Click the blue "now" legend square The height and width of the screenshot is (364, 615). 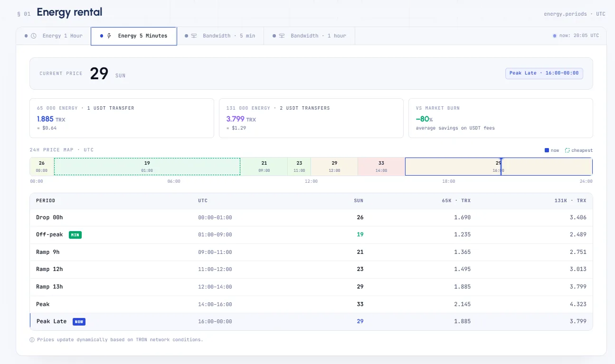(x=547, y=150)
